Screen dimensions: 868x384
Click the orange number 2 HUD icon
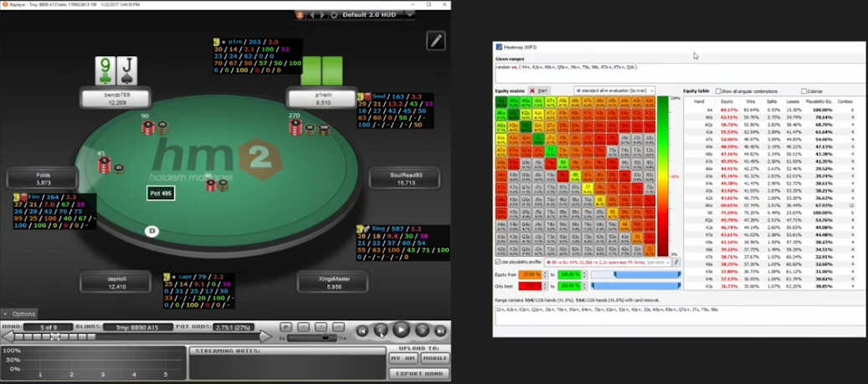pos(300,15)
